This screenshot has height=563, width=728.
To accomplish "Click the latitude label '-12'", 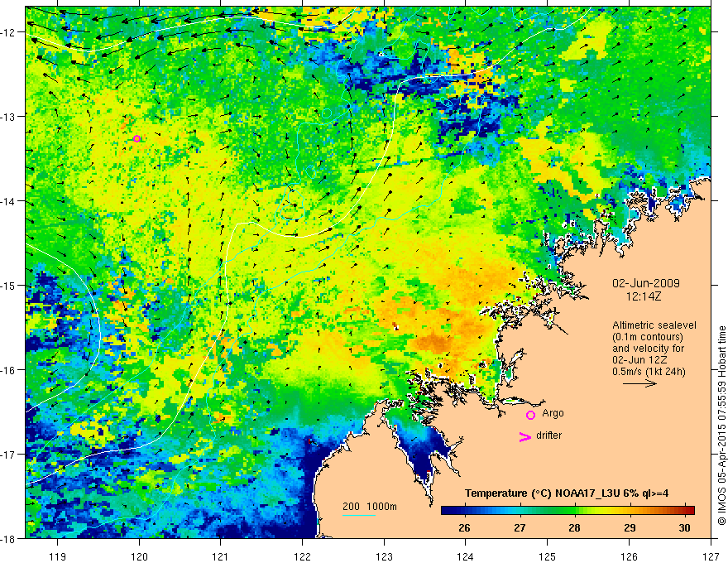I will tap(8, 32).
